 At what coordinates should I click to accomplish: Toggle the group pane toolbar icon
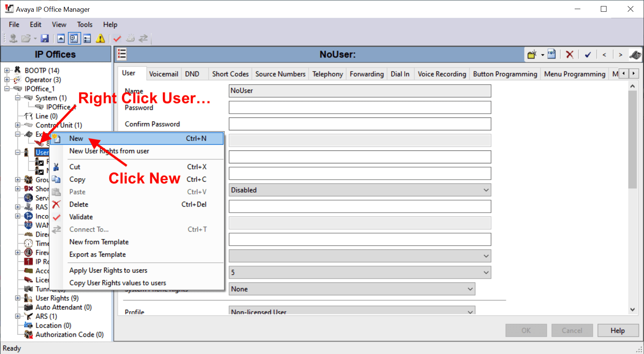pyautogui.click(x=87, y=38)
